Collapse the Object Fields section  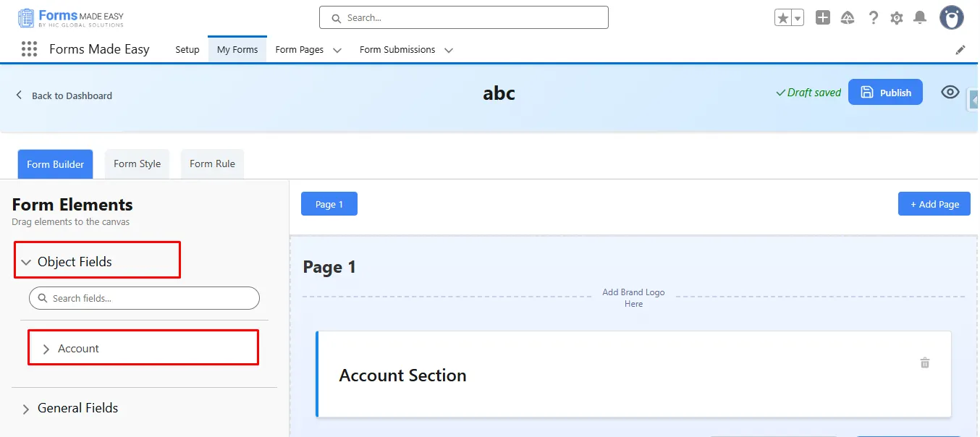(x=27, y=263)
